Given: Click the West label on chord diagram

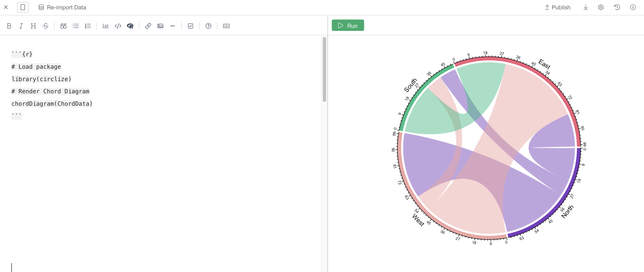Looking at the screenshot, I should pos(418,220).
